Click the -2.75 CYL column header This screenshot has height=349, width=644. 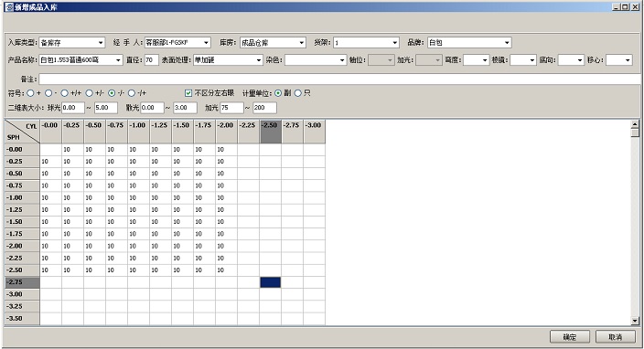[x=292, y=132]
